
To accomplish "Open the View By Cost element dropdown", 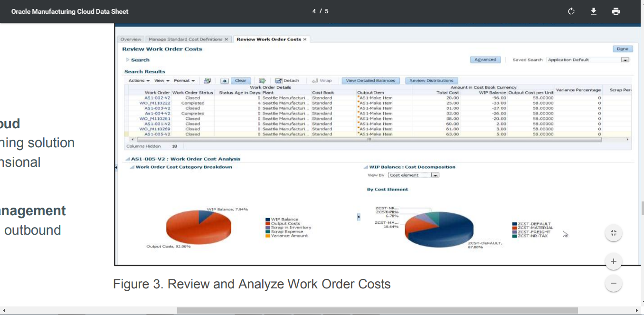I will [x=435, y=175].
